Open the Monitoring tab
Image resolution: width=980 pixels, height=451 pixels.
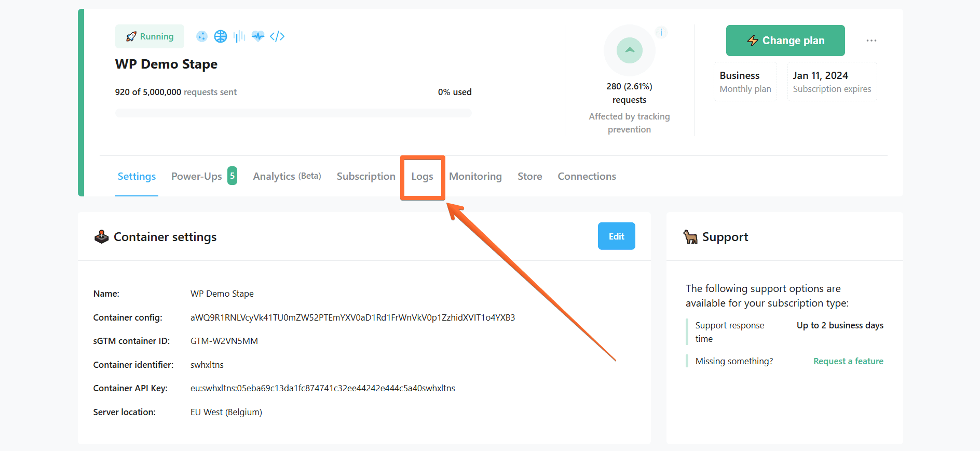coord(475,177)
